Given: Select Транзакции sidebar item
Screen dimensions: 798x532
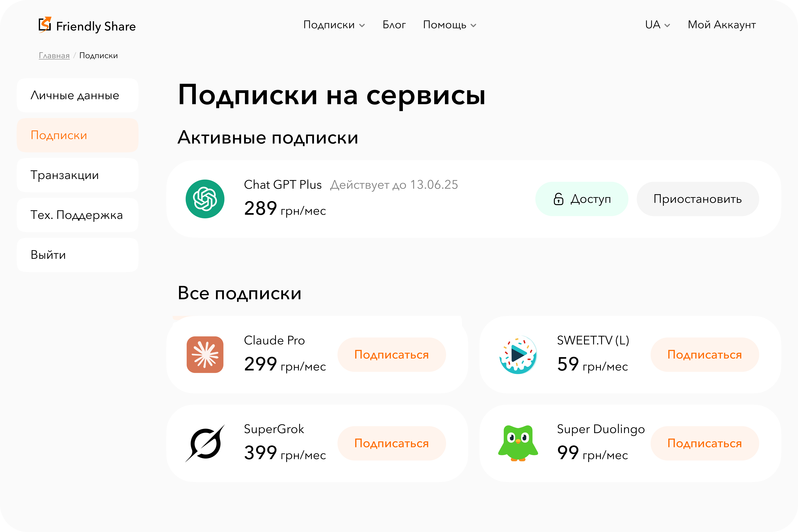Looking at the screenshot, I should (77, 175).
